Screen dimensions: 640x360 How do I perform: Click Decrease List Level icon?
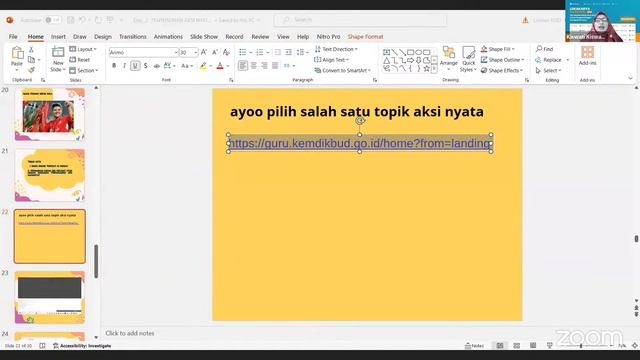tap(278, 52)
